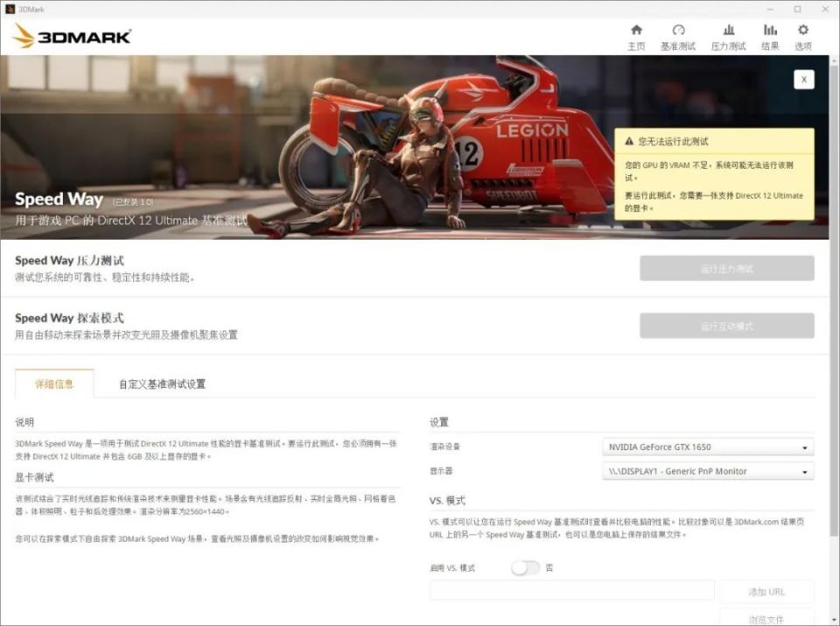
Task: Open the 显示器 monitor dropdown
Action: click(707, 471)
